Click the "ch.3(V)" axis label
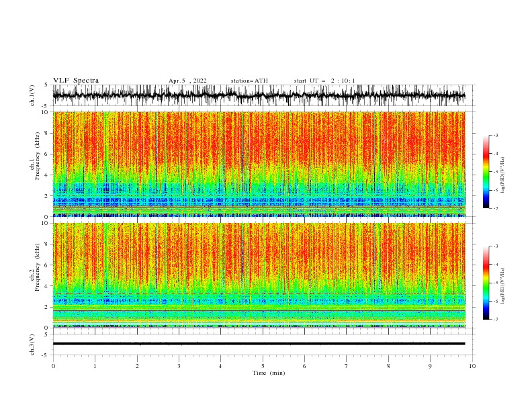The image size is (532, 411). (x=32, y=345)
